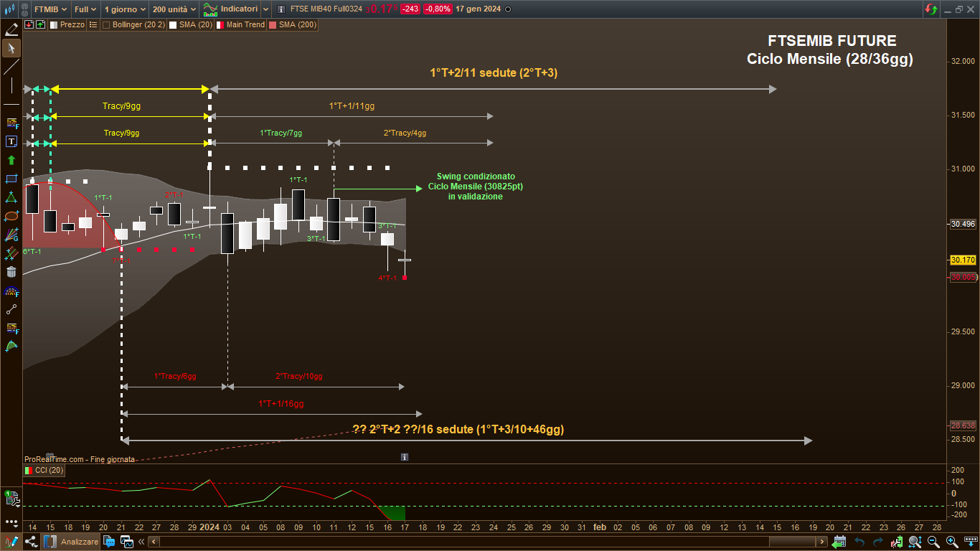Click the zoom out magnifier

pyautogui.click(x=933, y=542)
